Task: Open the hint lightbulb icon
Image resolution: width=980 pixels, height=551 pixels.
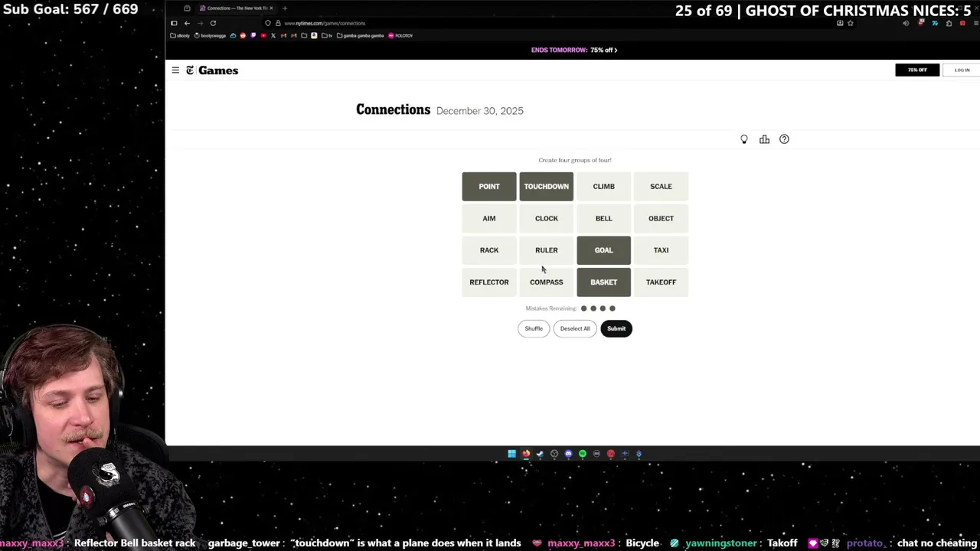Action: click(743, 139)
